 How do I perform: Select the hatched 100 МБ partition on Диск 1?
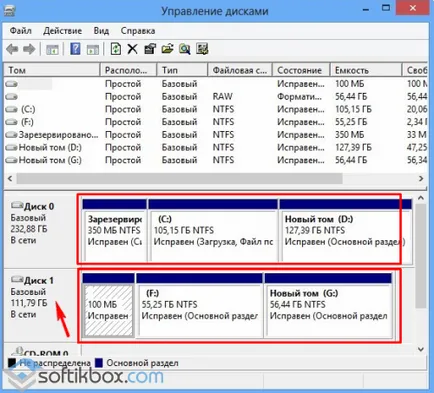coord(108,305)
